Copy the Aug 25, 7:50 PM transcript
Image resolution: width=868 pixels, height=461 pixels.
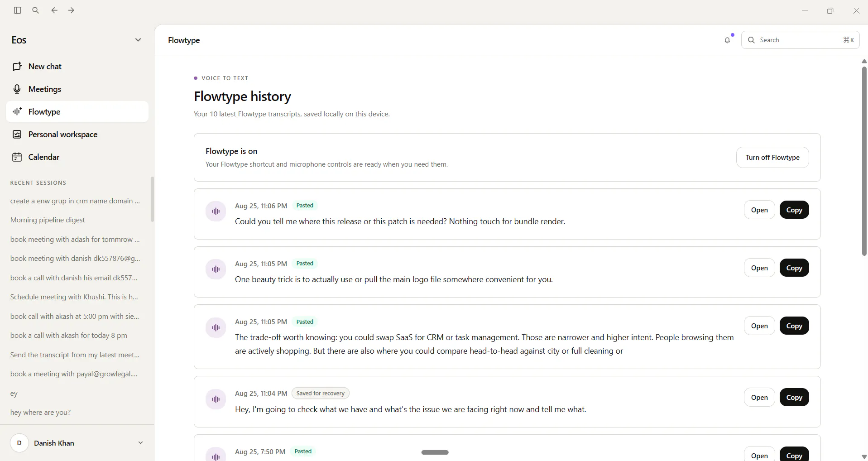(x=794, y=454)
